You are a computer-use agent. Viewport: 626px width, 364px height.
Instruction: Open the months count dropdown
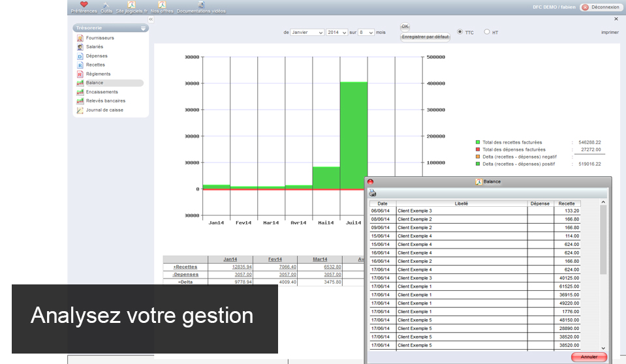(x=366, y=33)
